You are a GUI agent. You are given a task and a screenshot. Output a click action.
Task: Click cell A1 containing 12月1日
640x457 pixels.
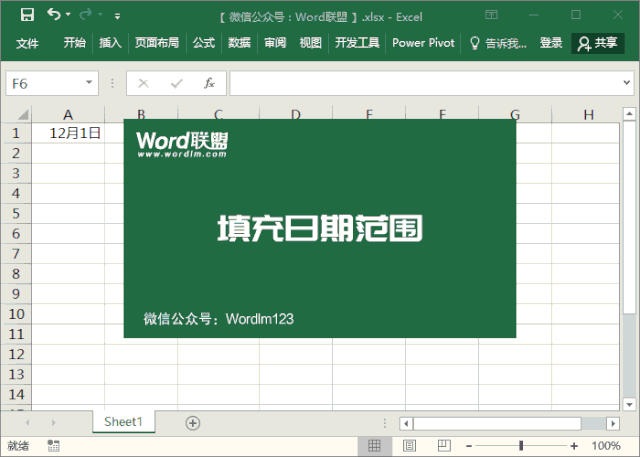pyautogui.click(x=68, y=133)
